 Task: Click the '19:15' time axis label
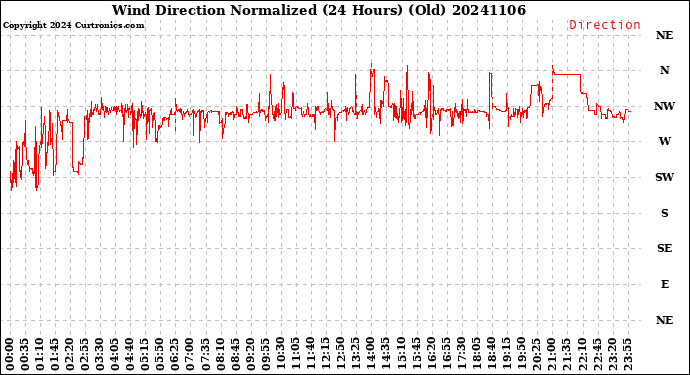506,354
